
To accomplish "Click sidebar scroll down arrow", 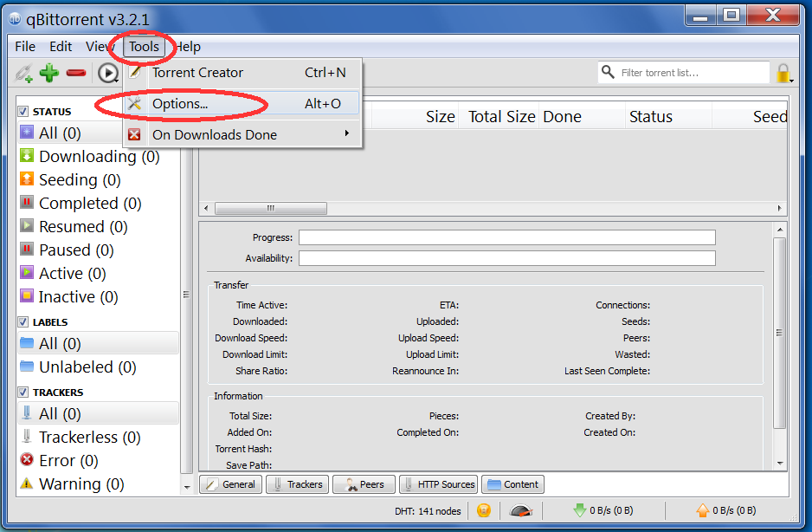I will click(x=187, y=488).
